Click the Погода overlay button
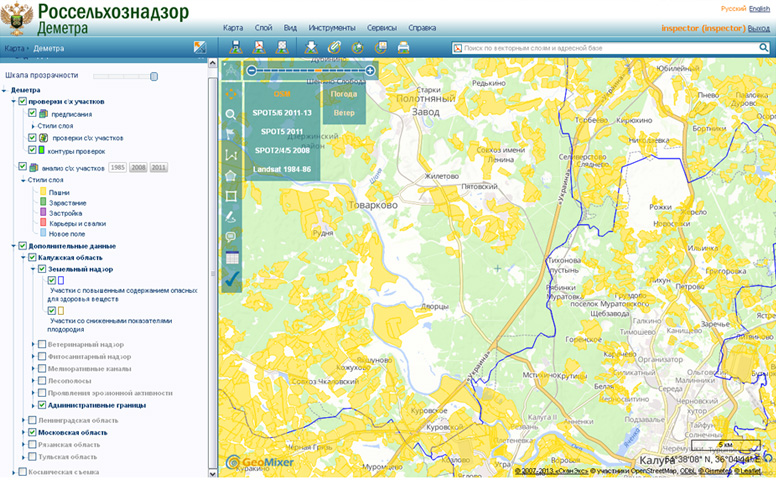Image resolution: width=776 pixels, height=480 pixels. pyautogui.click(x=344, y=94)
